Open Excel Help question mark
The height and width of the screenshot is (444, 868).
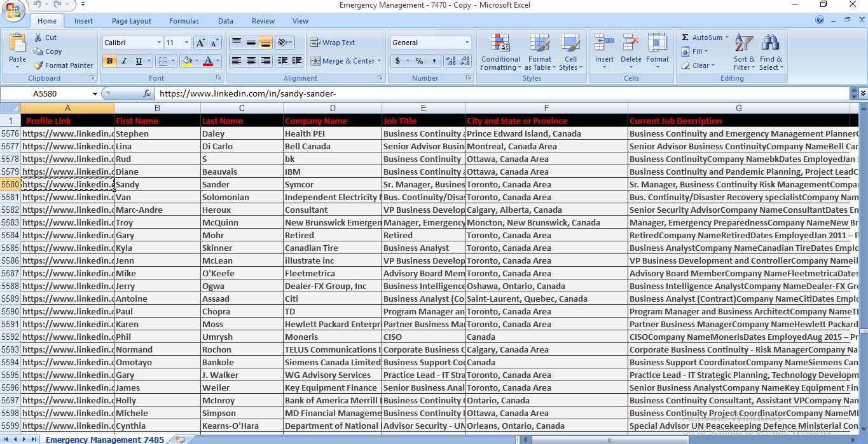coord(820,20)
